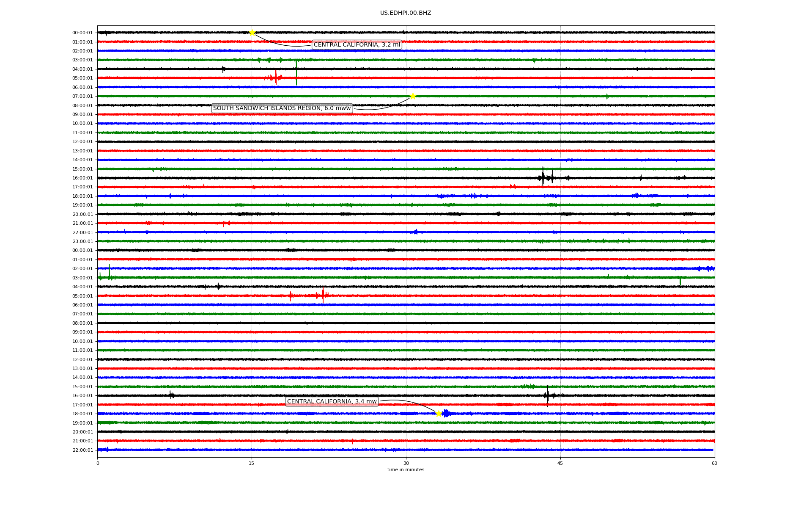Click the 45 tick label on the x-axis
The image size is (812, 508).
pyautogui.click(x=560, y=463)
